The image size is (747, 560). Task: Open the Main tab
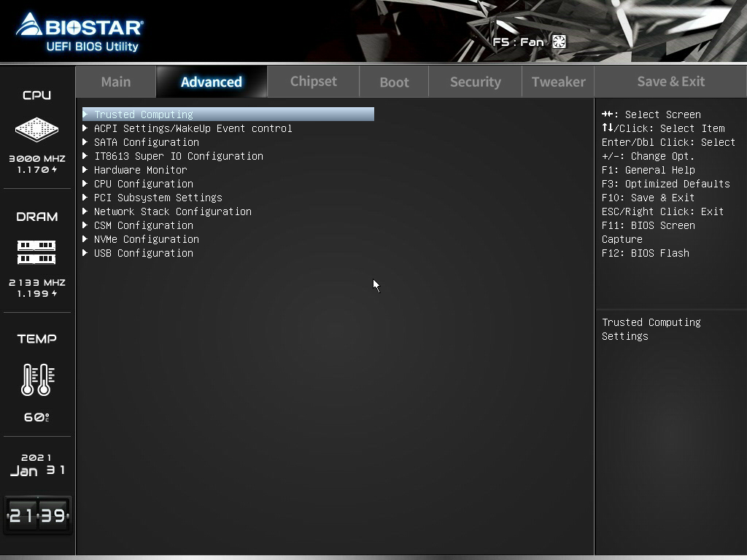116,82
